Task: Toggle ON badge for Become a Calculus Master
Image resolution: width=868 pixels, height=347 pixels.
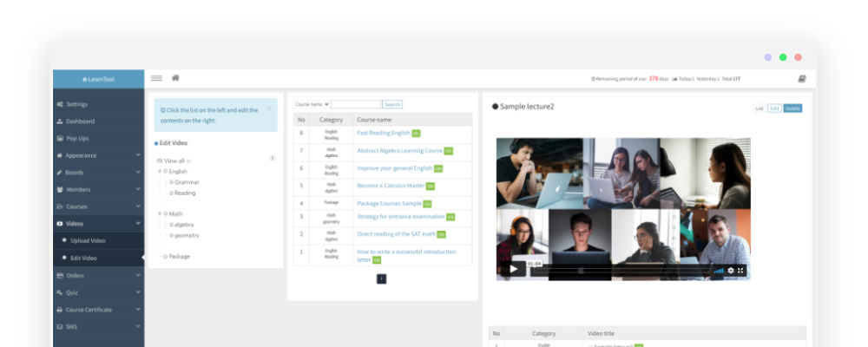Action: coord(431,187)
